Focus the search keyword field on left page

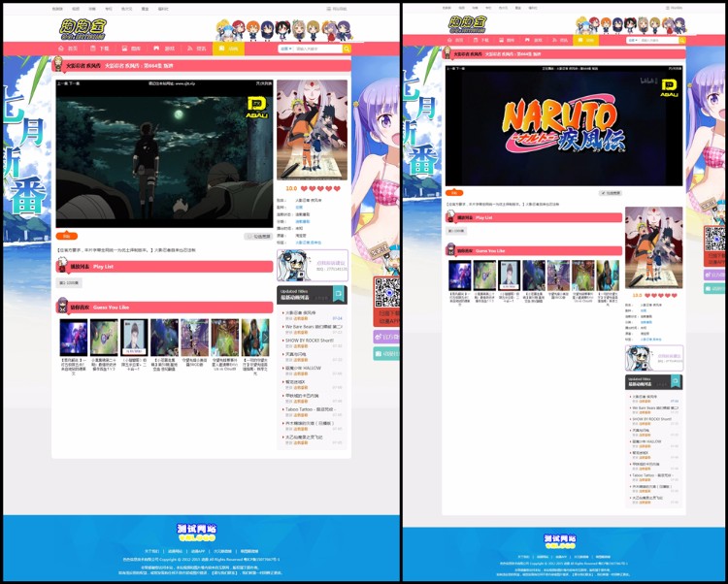(317, 49)
